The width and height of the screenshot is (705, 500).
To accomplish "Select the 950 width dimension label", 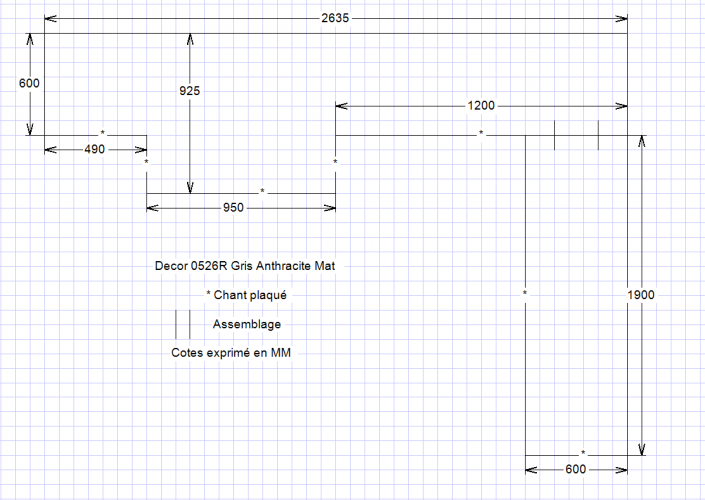I will click(x=233, y=208).
